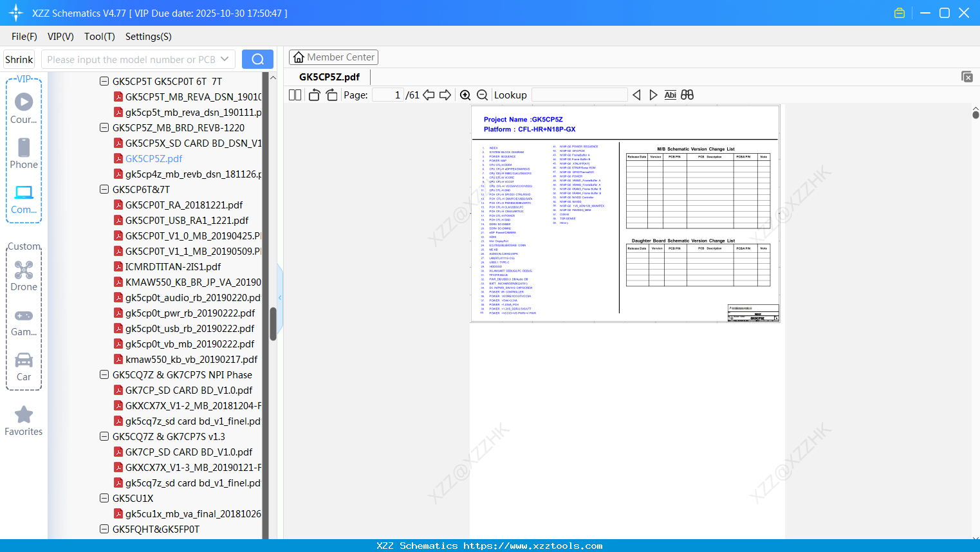Screen dimensions: 980x552
Task: Click the blue search magnifier button
Action: click(x=257, y=59)
